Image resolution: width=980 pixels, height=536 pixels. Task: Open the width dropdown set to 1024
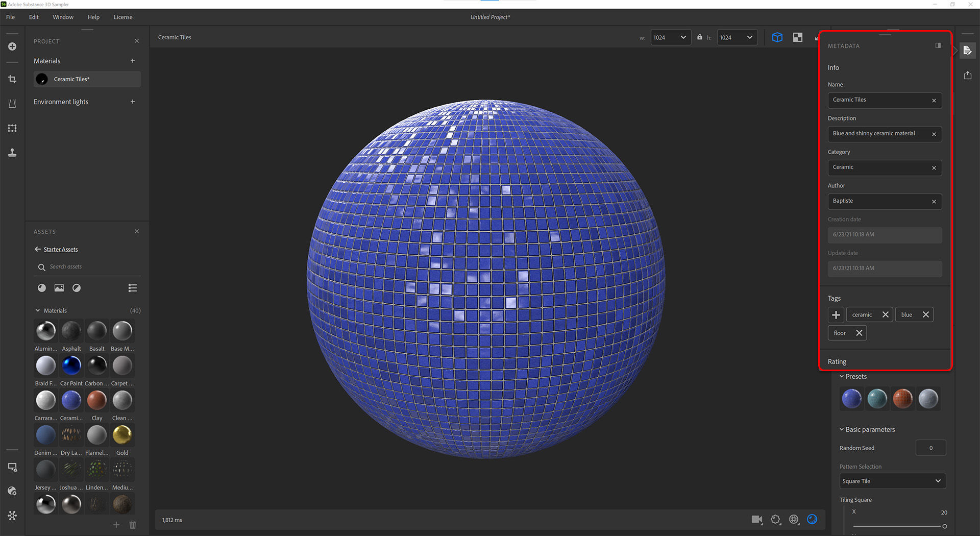[x=671, y=37]
